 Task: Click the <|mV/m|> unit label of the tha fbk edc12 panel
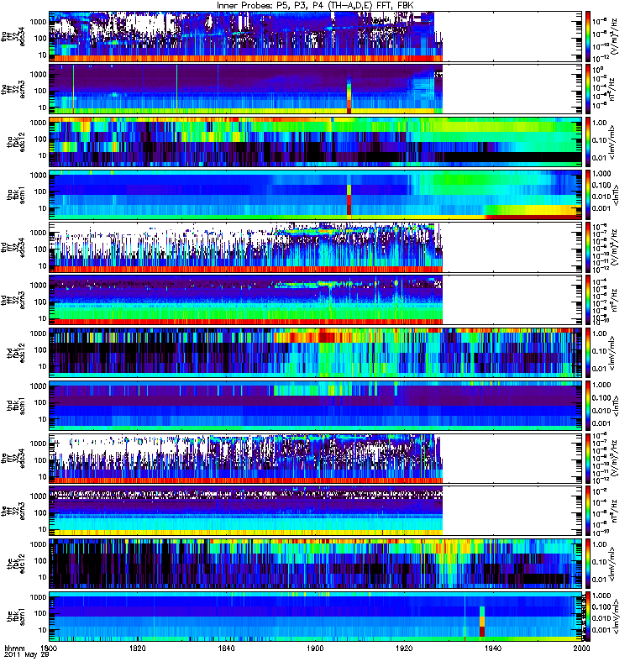point(613,142)
